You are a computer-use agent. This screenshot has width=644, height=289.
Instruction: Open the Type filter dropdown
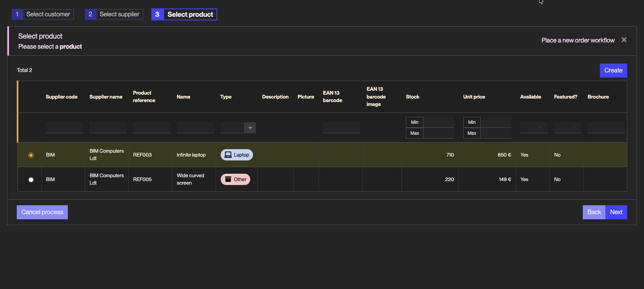coord(250,128)
